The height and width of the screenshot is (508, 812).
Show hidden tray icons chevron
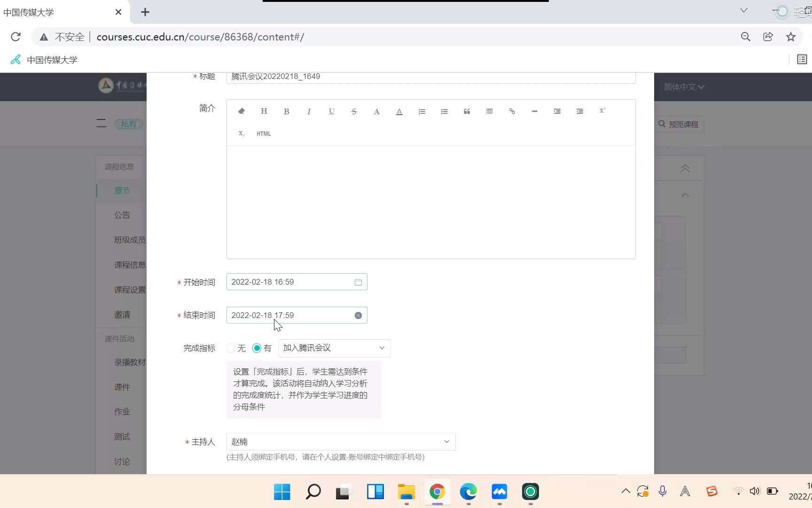coord(625,491)
